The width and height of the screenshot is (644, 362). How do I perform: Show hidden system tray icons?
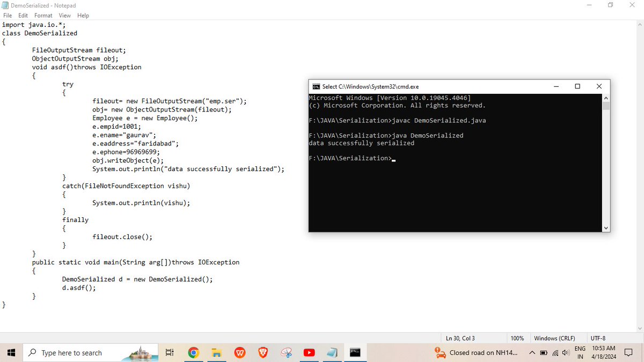pyautogui.click(x=532, y=352)
